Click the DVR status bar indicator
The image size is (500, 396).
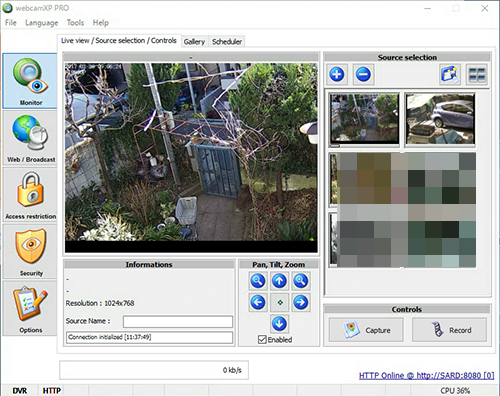[20, 391]
